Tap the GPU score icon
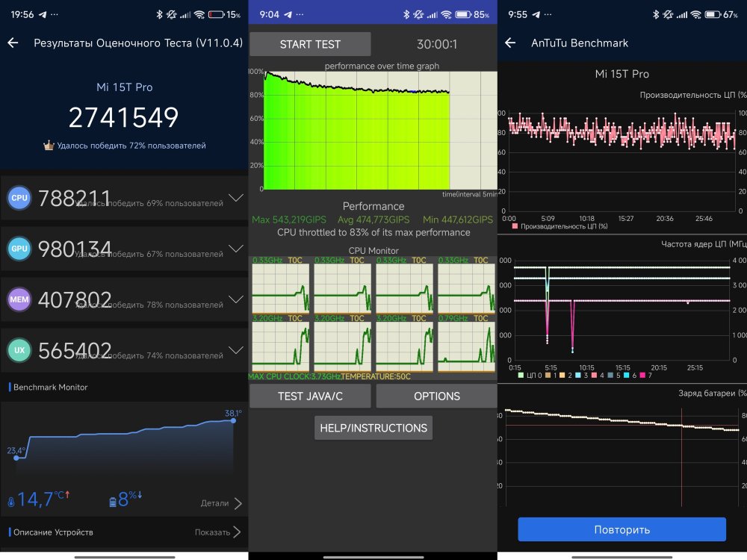This screenshot has width=747, height=560. tap(19, 249)
